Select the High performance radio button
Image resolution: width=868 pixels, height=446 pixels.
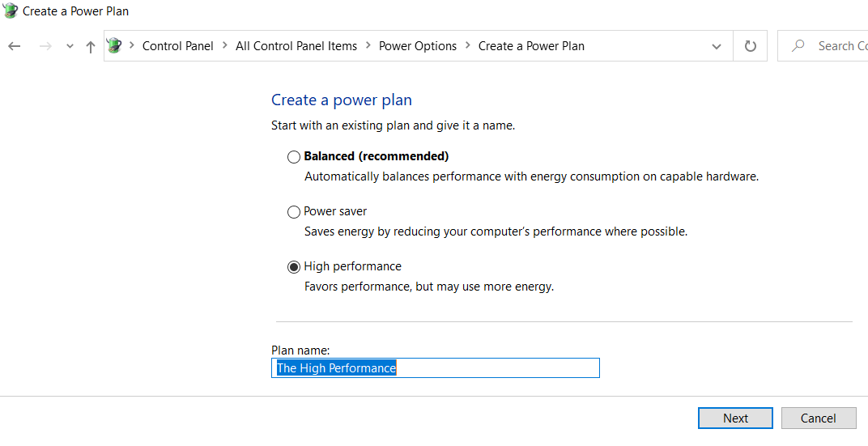(294, 267)
